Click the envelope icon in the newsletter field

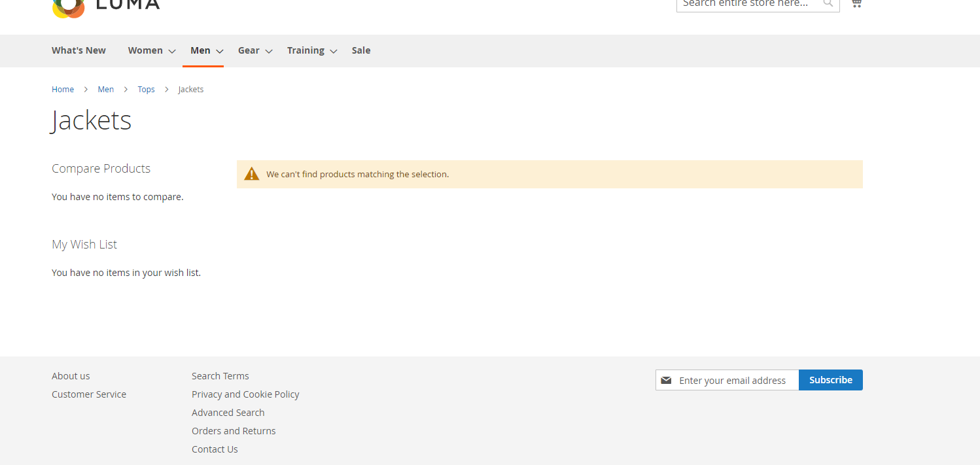(666, 380)
